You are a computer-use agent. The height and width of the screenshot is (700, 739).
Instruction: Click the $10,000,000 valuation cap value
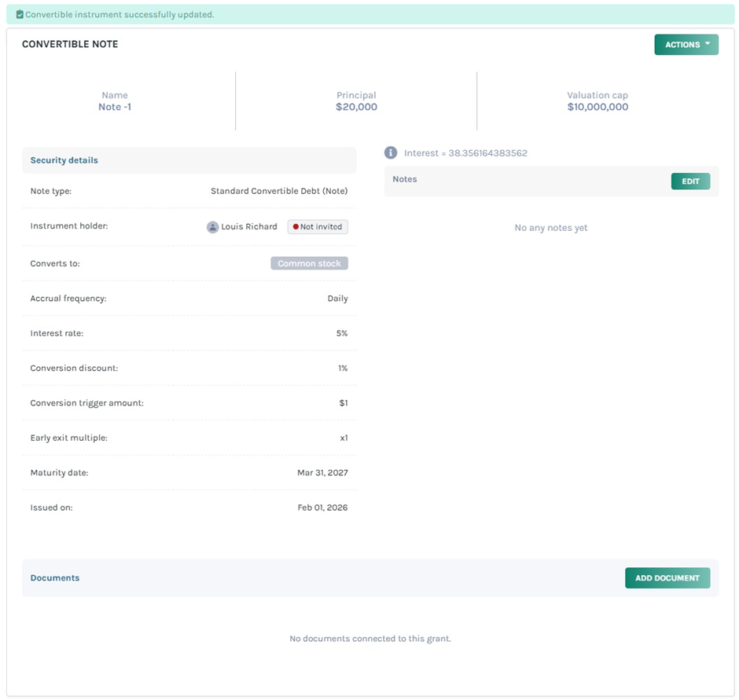click(597, 107)
